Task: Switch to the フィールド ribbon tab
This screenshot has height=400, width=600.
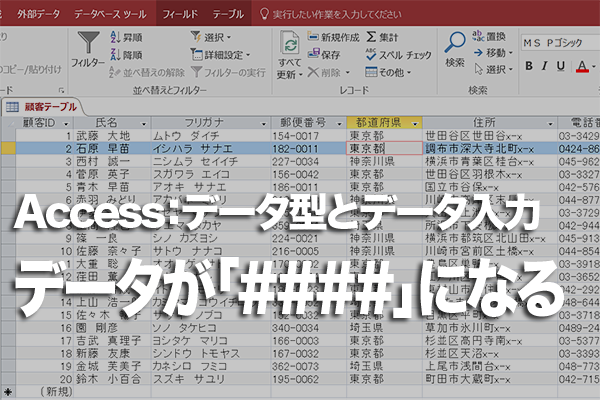Action: click(180, 14)
